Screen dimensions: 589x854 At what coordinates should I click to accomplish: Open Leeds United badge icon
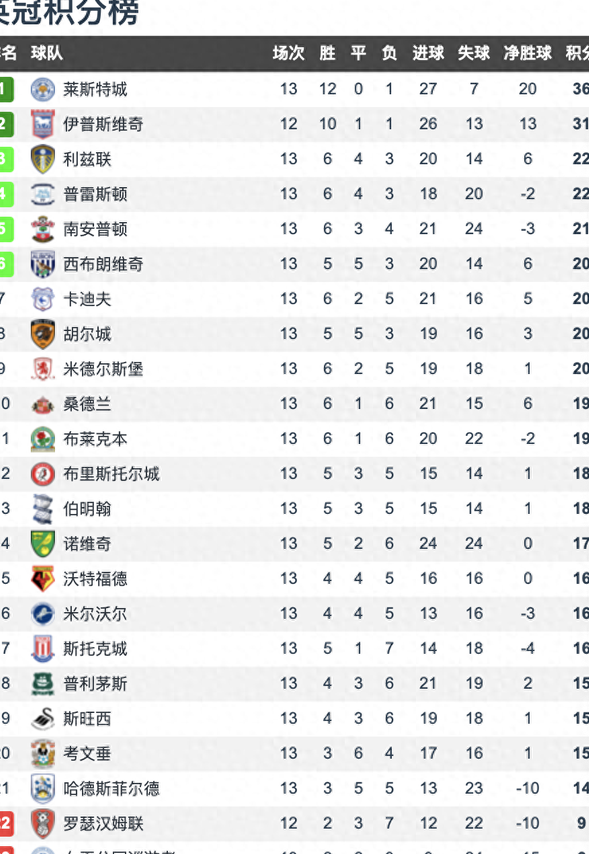42,159
